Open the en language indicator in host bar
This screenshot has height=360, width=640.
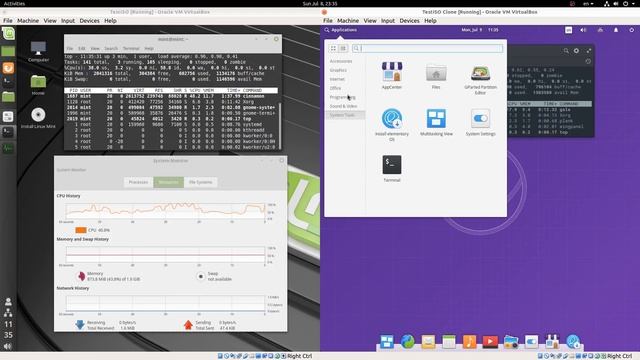tap(588, 3)
